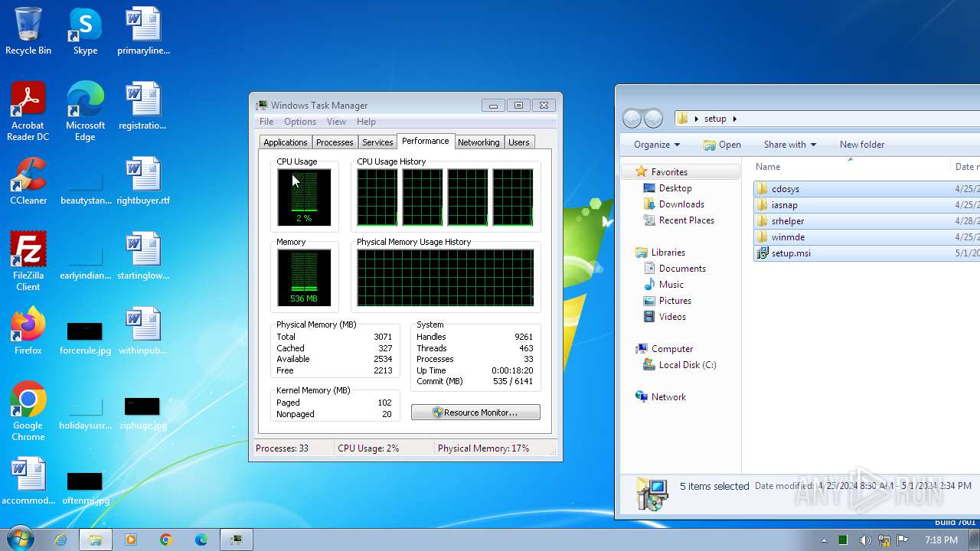The height and width of the screenshot is (551, 980).
Task: Open FileZilla Client desktop shortcut
Action: pyautogui.click(x=28, y=262)
